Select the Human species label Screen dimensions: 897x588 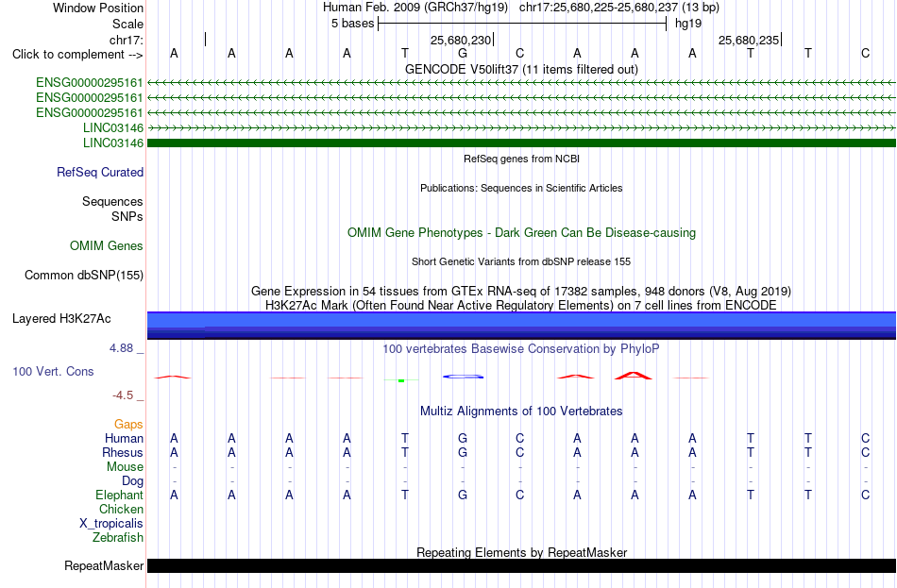124,439
